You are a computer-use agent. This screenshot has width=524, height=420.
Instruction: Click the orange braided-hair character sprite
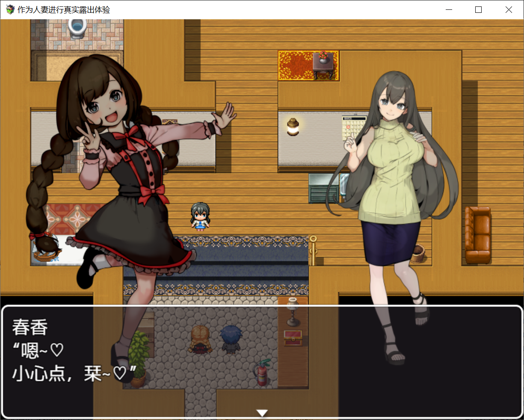201,339
